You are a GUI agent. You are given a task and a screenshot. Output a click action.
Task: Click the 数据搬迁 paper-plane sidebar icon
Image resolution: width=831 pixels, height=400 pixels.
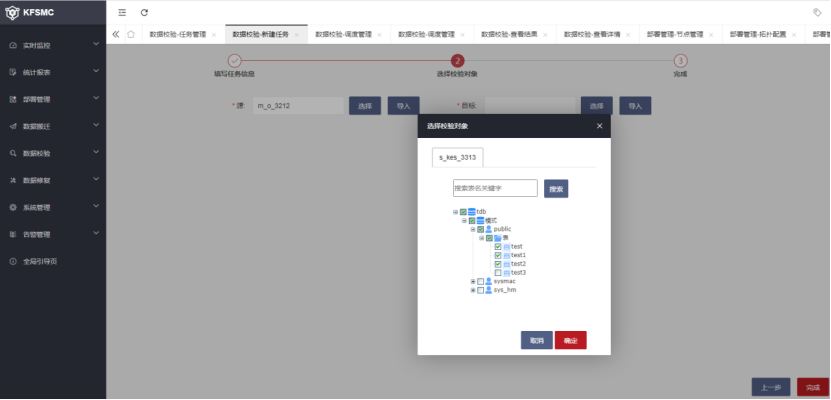point(13,126)
